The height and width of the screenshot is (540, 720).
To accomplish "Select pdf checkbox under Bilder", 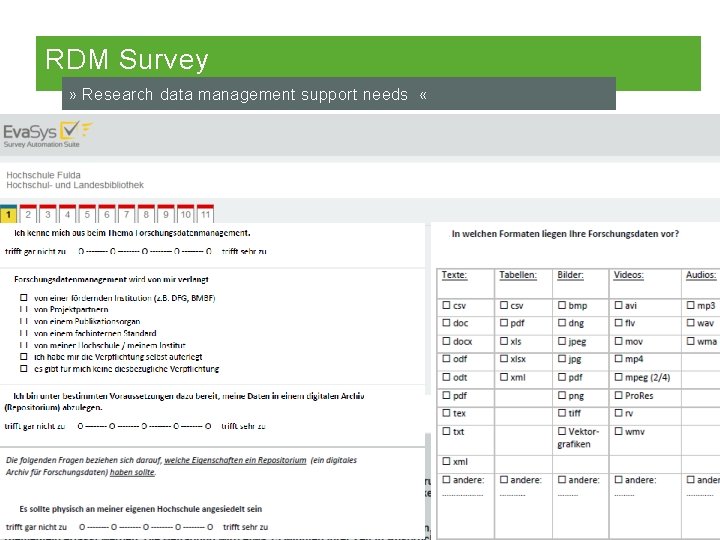I will click(x=562, y=377).
